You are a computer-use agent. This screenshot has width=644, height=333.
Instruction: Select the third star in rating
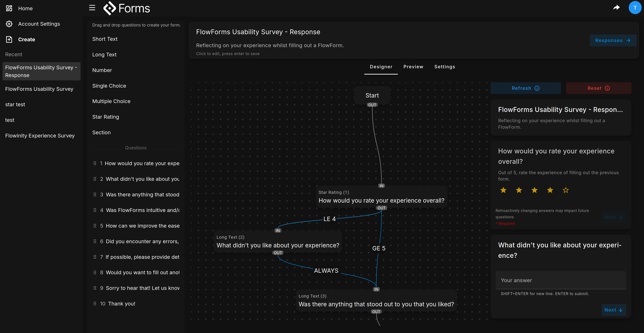click(x=534, y=190)
